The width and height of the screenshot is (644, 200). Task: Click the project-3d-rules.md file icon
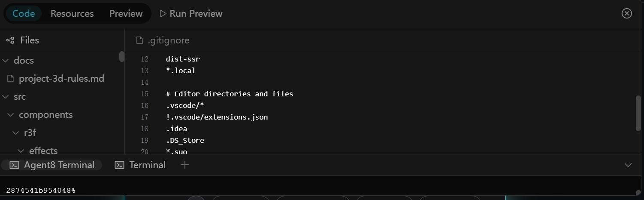click(x=11, y=79)
